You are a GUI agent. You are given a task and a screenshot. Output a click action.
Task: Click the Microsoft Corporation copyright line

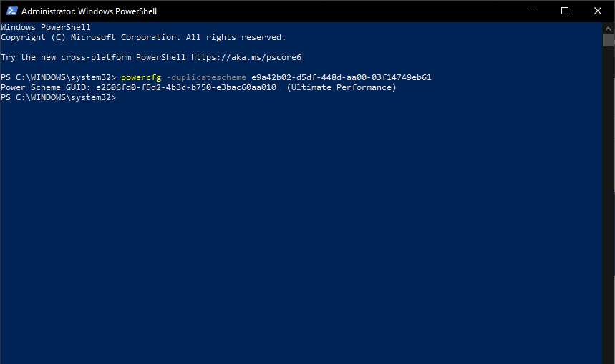point(143,37)
